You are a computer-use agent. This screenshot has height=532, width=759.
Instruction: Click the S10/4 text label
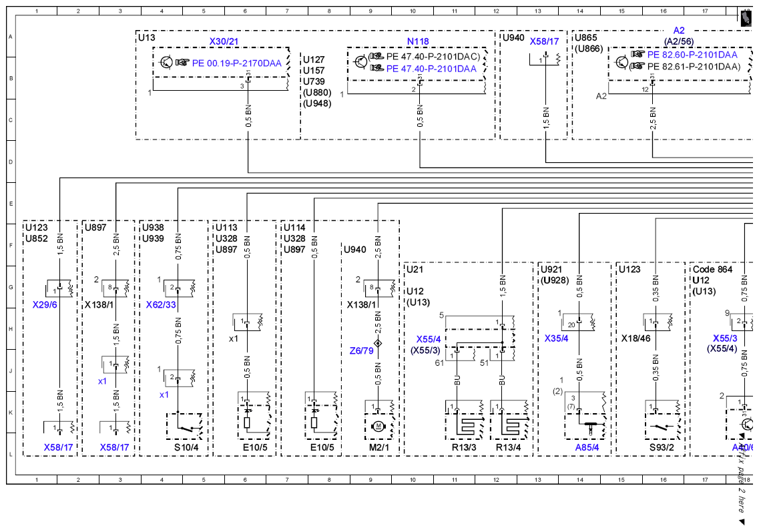point(186,447)
